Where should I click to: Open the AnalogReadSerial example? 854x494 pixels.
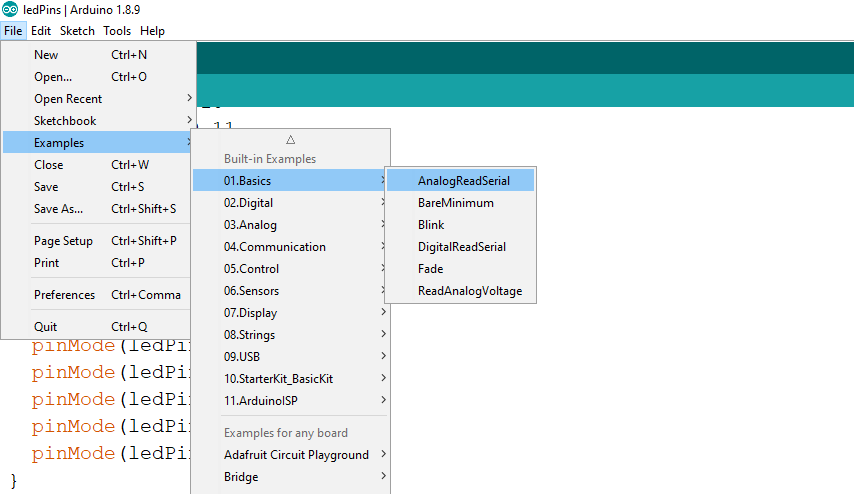[x=461, y=180]
